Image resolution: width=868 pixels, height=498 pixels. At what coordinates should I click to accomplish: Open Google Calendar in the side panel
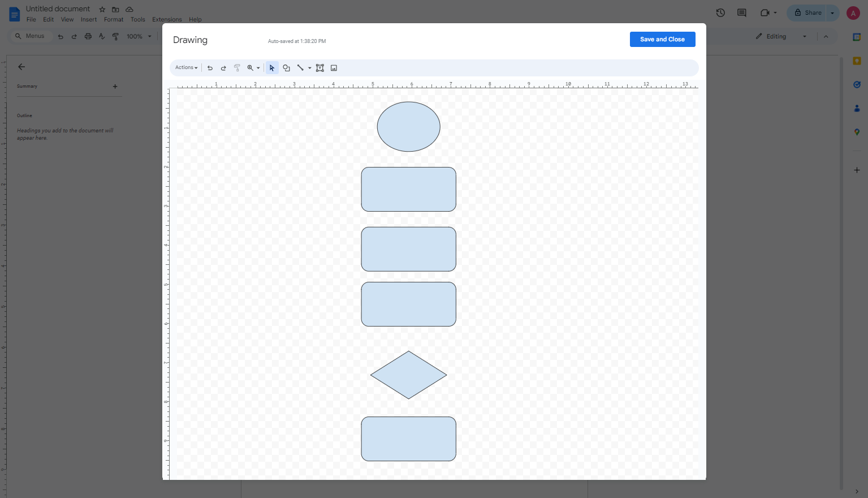(857, 36)
